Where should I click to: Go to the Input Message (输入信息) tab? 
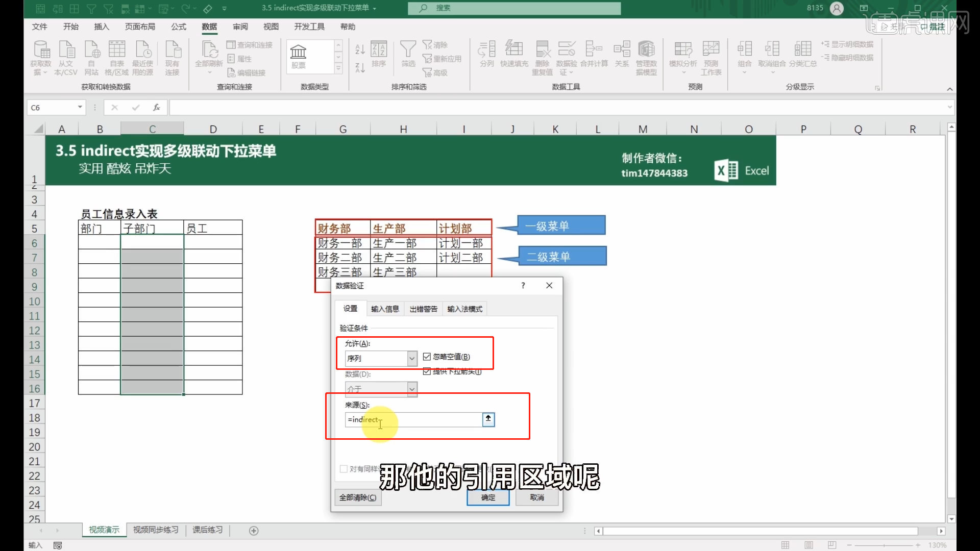(x=385, y=309)
